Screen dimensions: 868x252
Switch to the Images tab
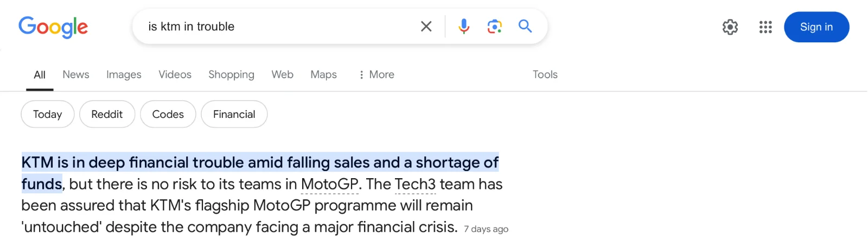click(x=124, y=74)
